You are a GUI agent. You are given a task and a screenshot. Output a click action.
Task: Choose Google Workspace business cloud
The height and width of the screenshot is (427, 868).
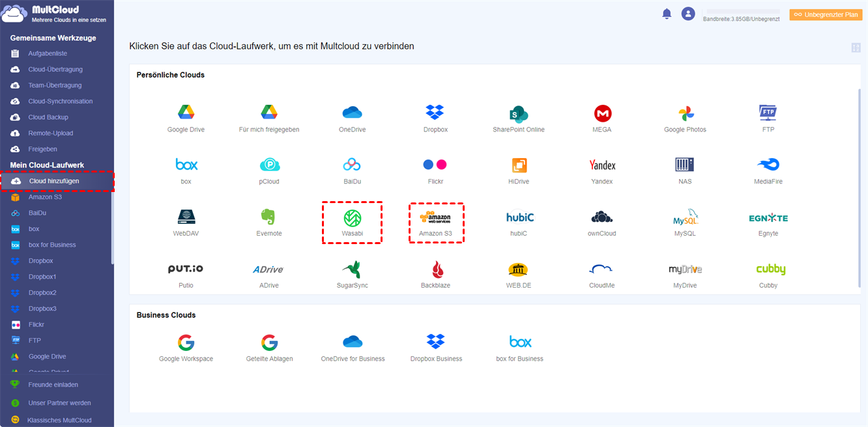[186, 342]
